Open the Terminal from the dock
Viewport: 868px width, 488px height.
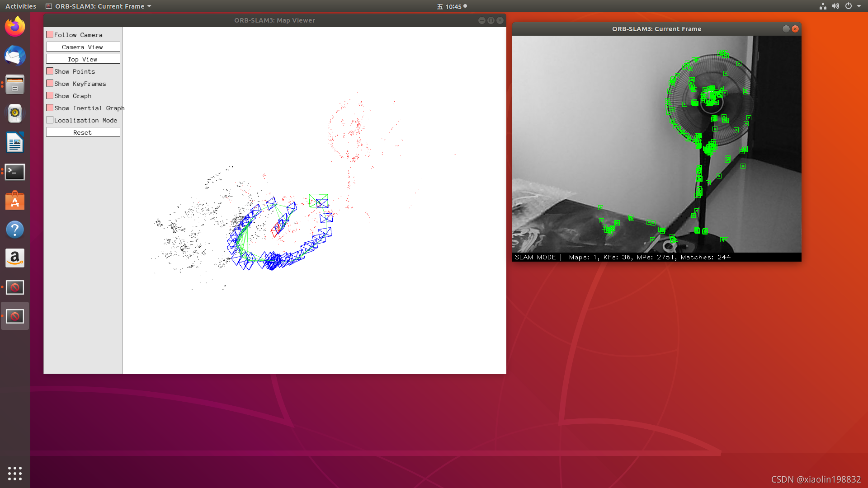pyautogui.click(x=15, y=172)
